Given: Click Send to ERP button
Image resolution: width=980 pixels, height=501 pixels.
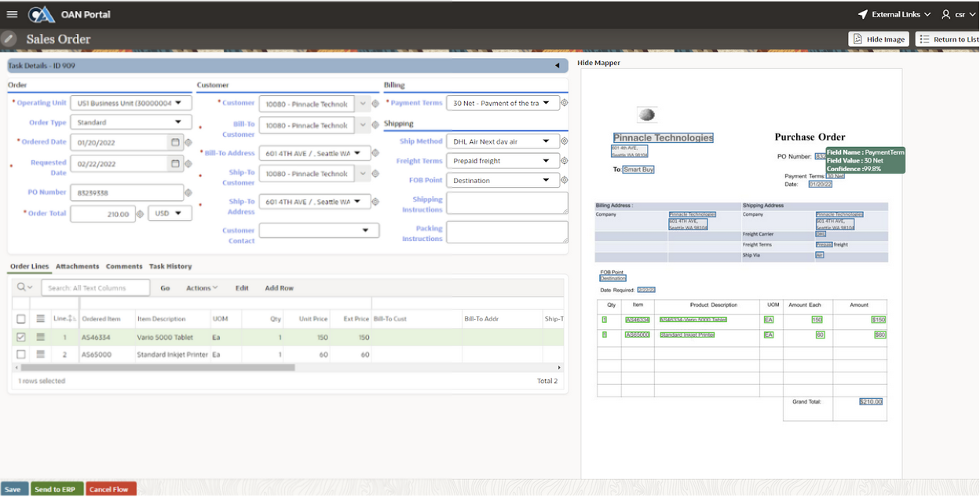Looking at the screenshot, I should [55, 489].
